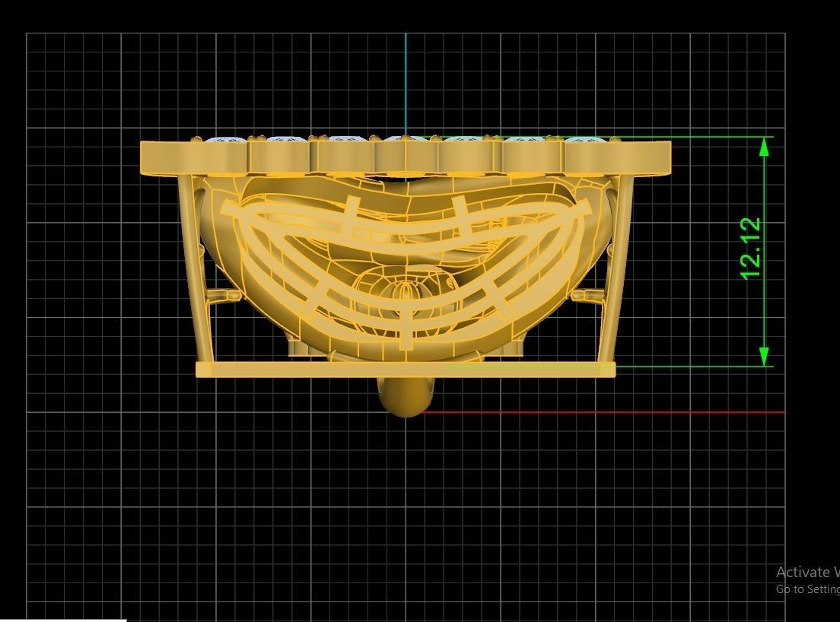Select the 12.12 dimension text
Screen dimensions: 840x622
pyautogui.click(x=750, y=249)
